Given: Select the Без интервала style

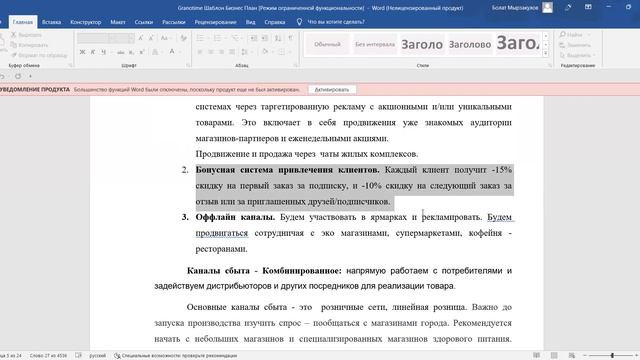Looking at the screenshot, I should coord(375,44).
